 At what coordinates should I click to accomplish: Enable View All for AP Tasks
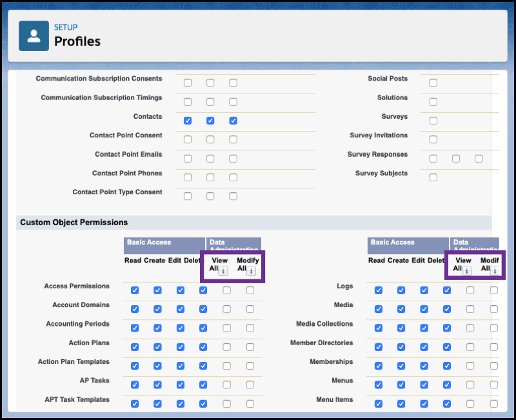click(226, 385)
